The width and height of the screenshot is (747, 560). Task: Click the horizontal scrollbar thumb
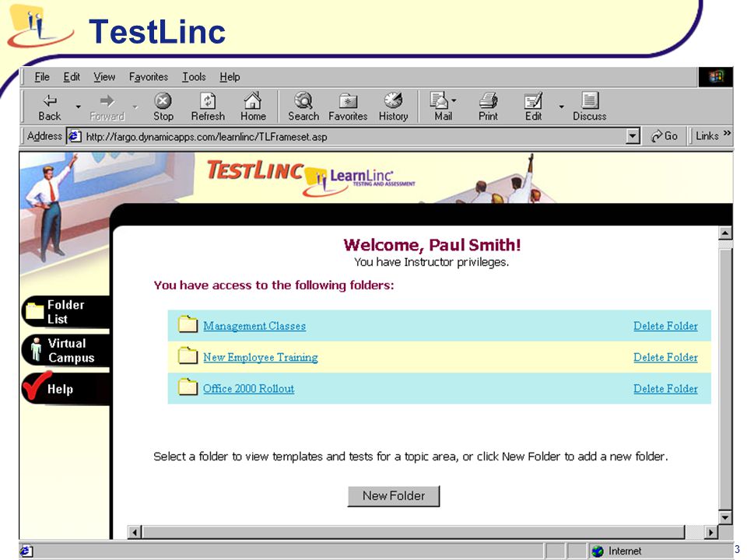coord(413,532)
